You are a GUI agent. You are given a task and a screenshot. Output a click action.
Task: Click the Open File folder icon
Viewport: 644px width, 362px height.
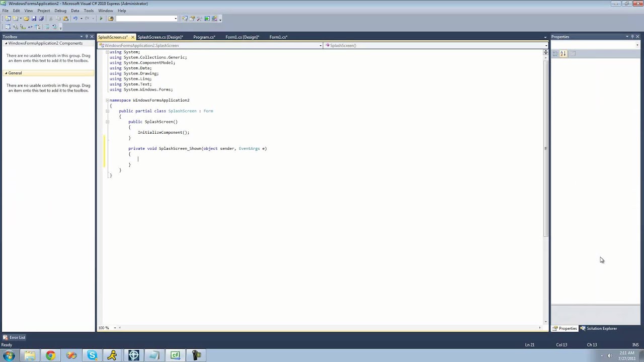pyautogui.click(x=26, y=19)
